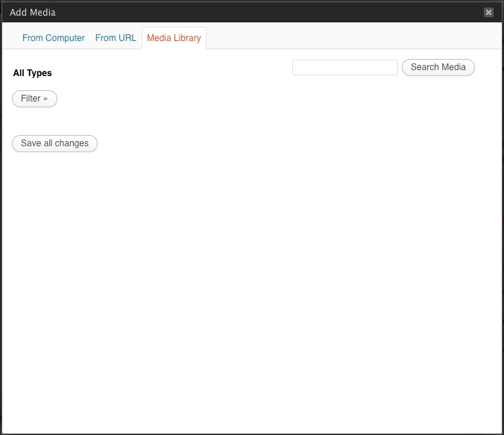Focus the media search text field

tap(345, 68)
